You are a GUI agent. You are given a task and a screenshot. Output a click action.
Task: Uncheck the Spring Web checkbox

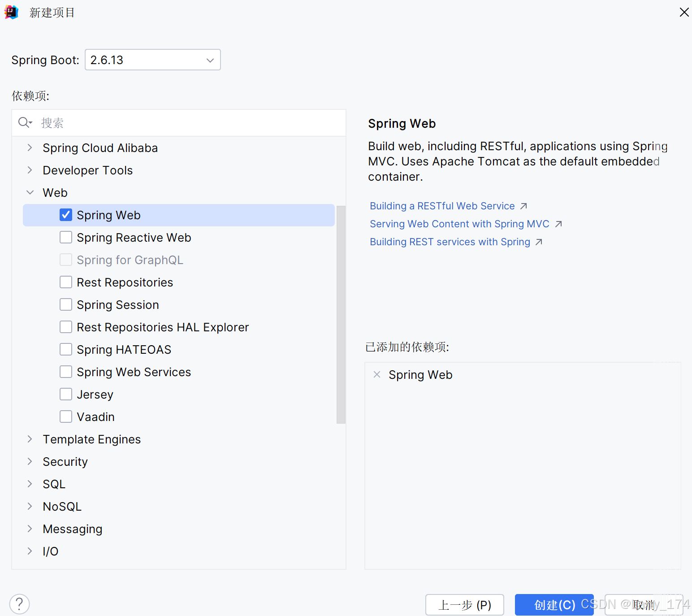pyautogui.click(x=66, y=215)
